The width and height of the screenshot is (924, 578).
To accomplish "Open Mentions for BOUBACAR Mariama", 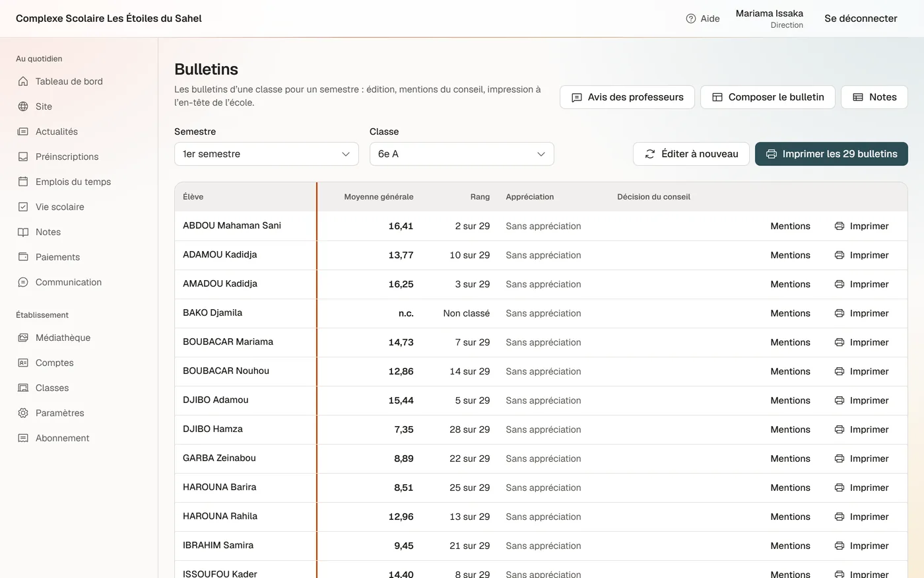I will point(790,342).
